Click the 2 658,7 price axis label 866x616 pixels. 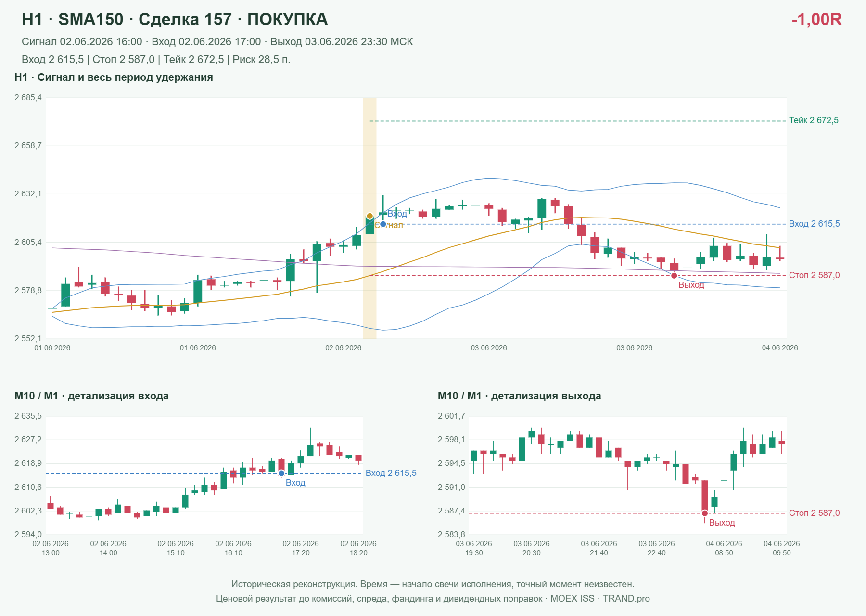point(28,146)
